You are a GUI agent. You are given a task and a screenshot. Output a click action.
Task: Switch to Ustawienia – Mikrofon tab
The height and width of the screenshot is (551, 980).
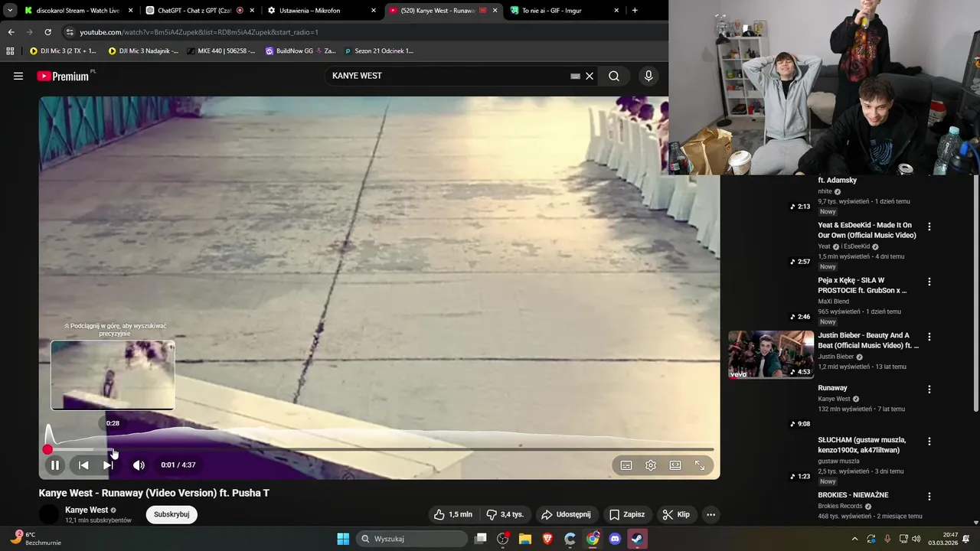[322, 11]
